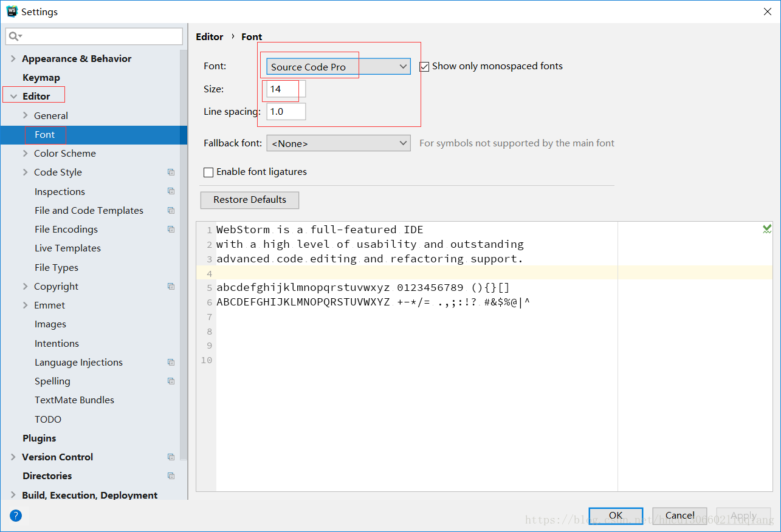Click the help question mark icon
This screenshot has width=781, height=532.
tap(16, 516)
